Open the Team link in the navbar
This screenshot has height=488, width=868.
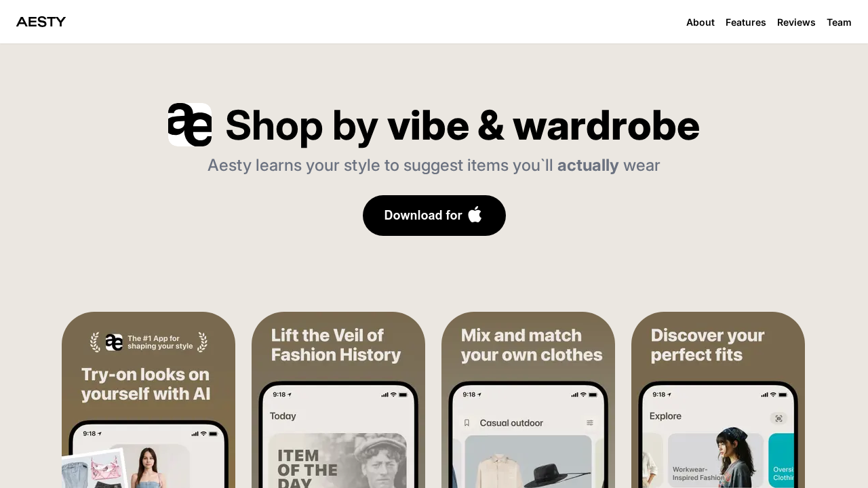[x=839, y=22]
